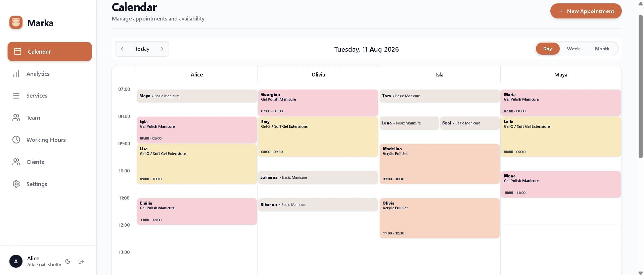Open Tara's Basic Manicure appointment
This screenshot has width=644, height=275.
click(440, 96)
